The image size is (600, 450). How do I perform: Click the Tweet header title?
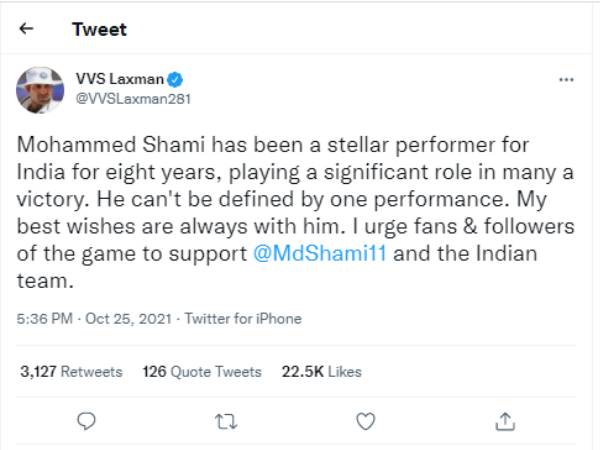99,29
